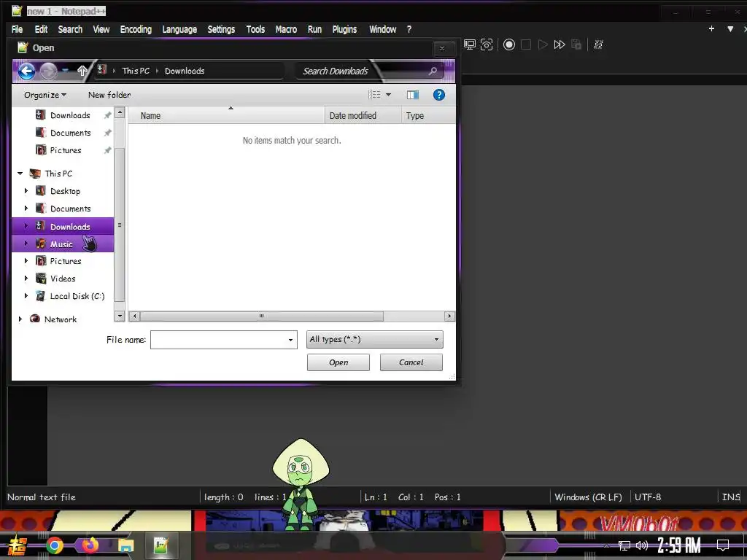Click the horizontal scrollbar thumb in file list
The height and width of the screenshot is (560, 747).
tap(261, 316)
